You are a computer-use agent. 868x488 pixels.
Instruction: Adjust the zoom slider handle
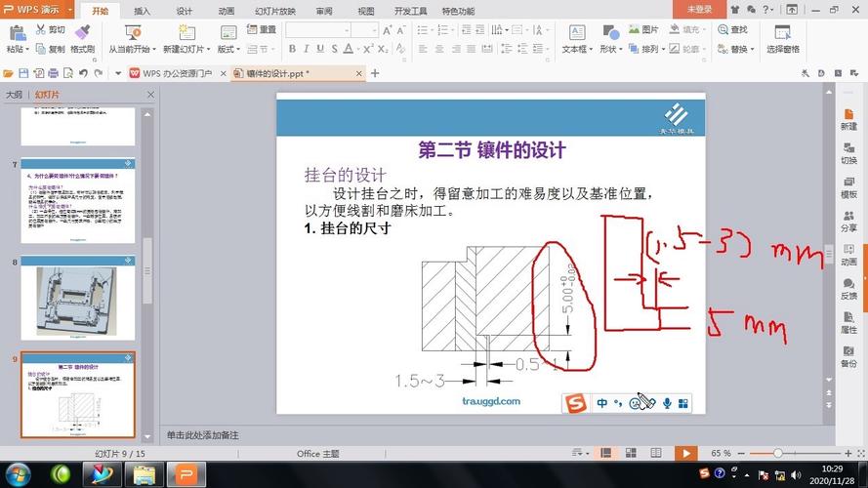[778, 453]
